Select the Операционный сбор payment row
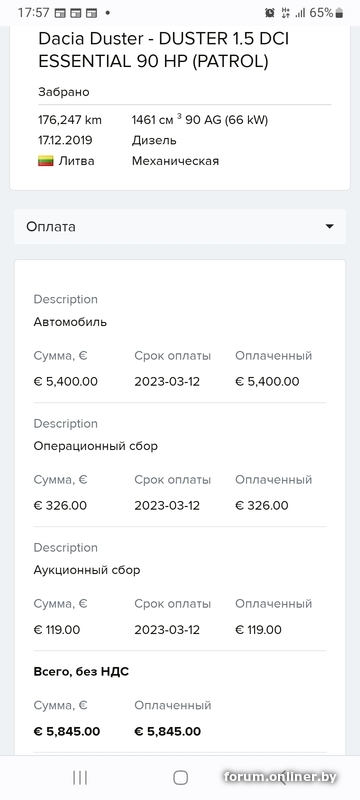Viewport: 360px width, 800px height. coord(180,465)
